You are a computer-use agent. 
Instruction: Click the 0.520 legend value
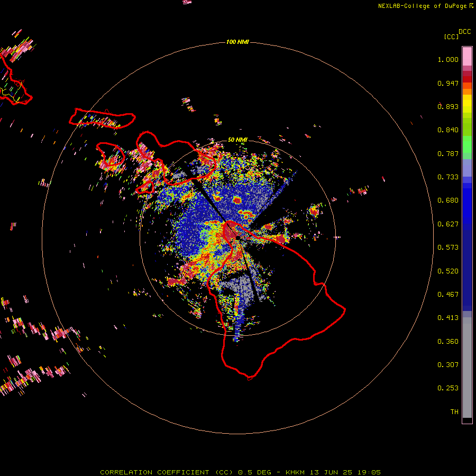[x=448, y=271]
